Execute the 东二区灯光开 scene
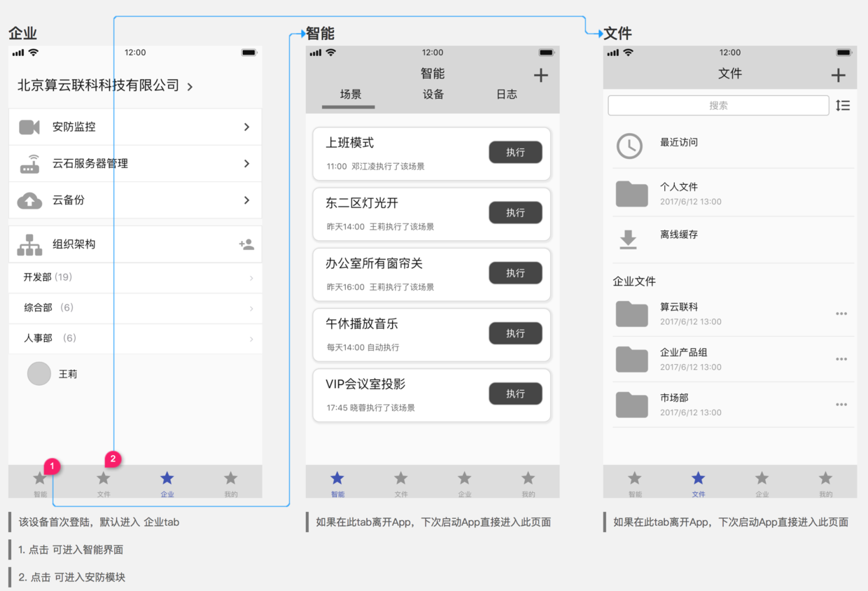 pos(515,212)
